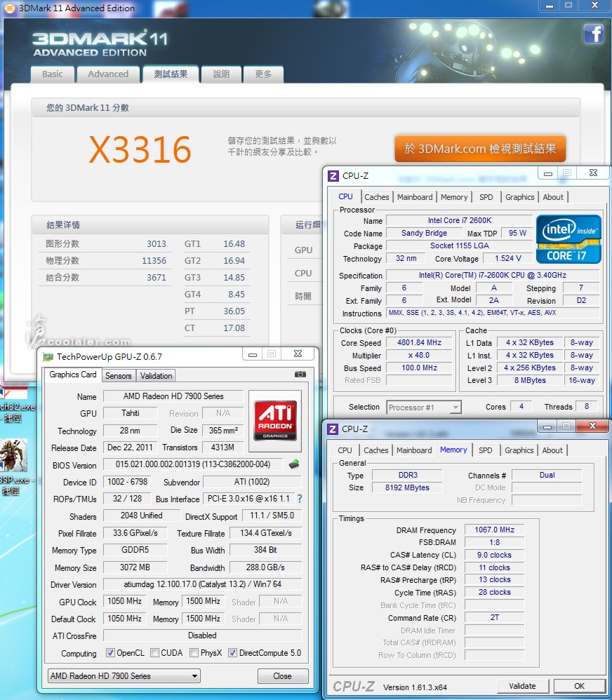The image size is (612, 700).
Task: Click the 图形分数 value 3013
Action: pyautogui.click(x=157, y=244)
